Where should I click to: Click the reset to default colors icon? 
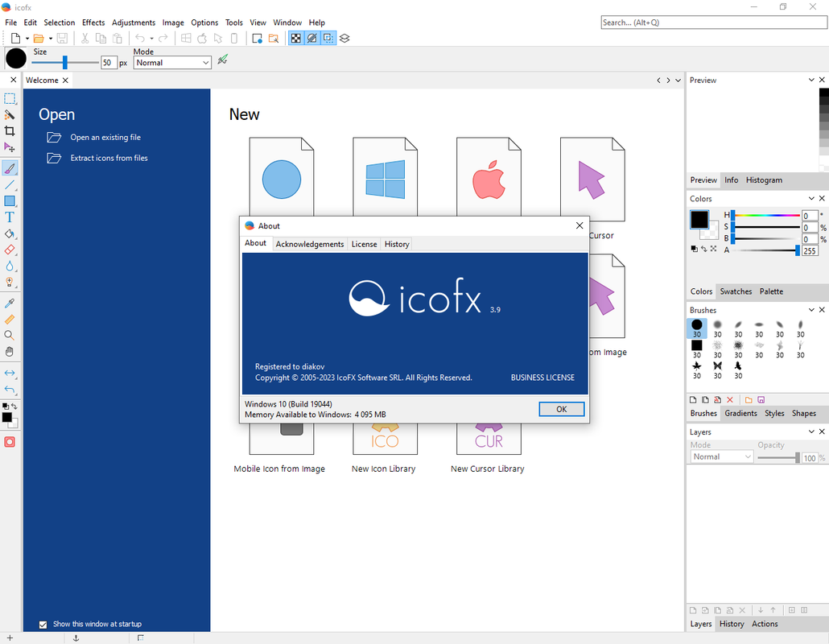[x=694, y=249]
